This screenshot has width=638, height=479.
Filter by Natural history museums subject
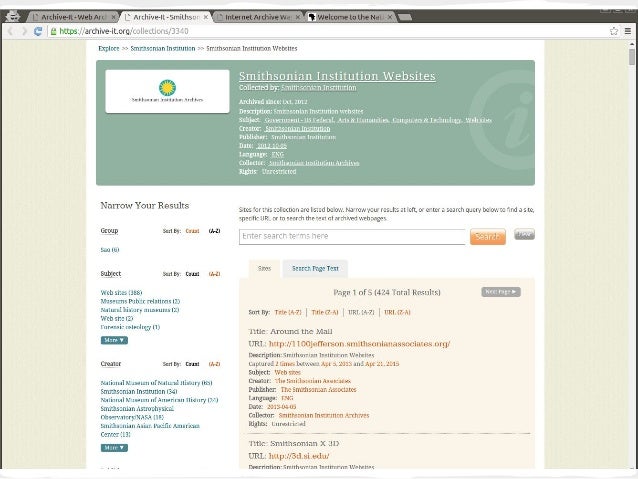pos(140,310)
